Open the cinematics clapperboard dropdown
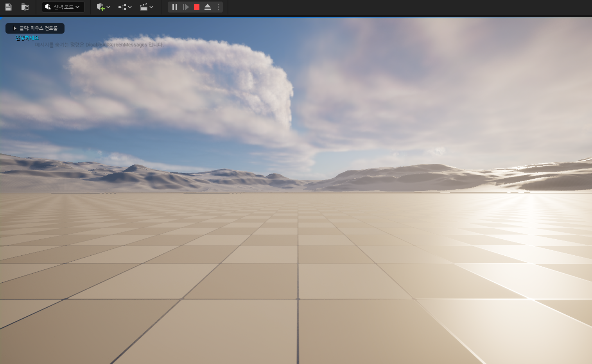The image size is (592, 364). click(x=146, y=7)
